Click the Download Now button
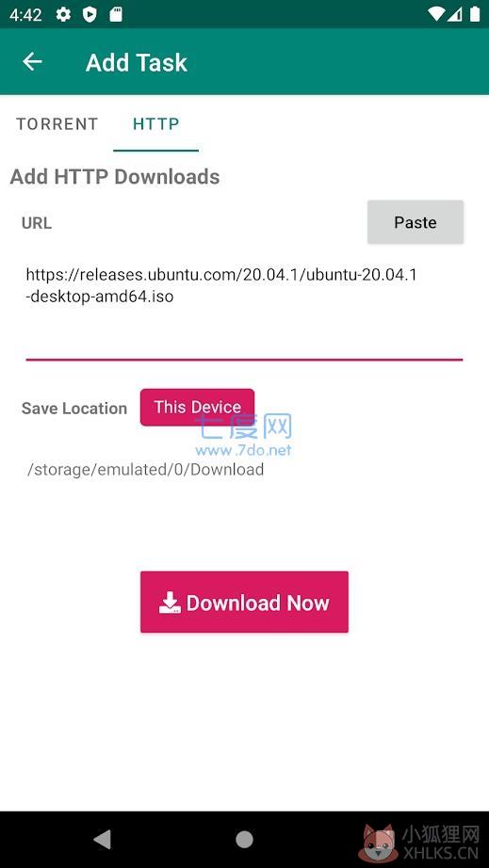Viewport: 489px width, 868px height. (244, 603)
